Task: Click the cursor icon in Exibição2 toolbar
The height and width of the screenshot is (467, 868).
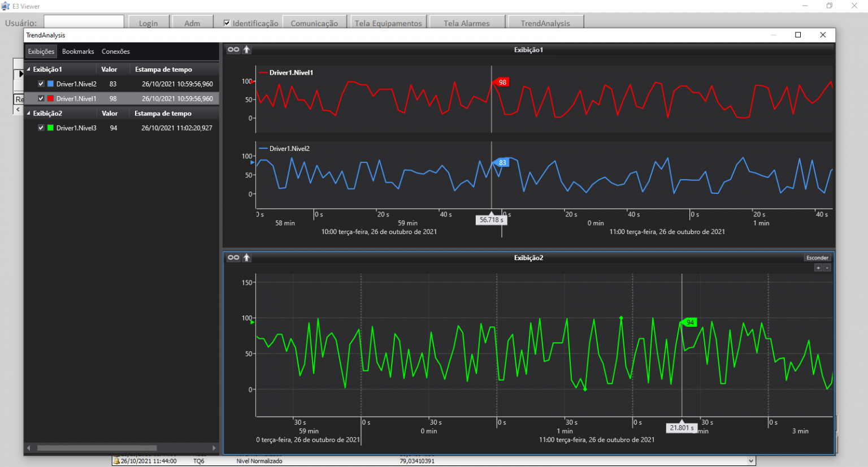Action: click(x=246, y=257)
